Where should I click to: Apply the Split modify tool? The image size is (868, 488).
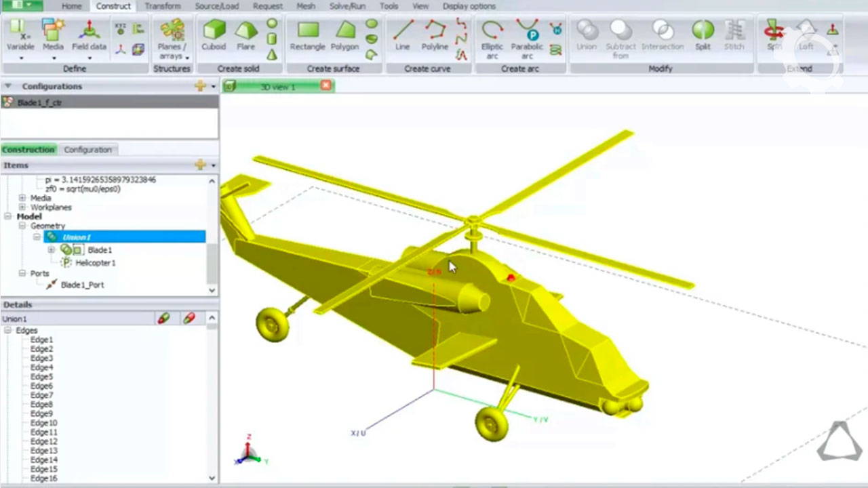[x=703, y=35]
